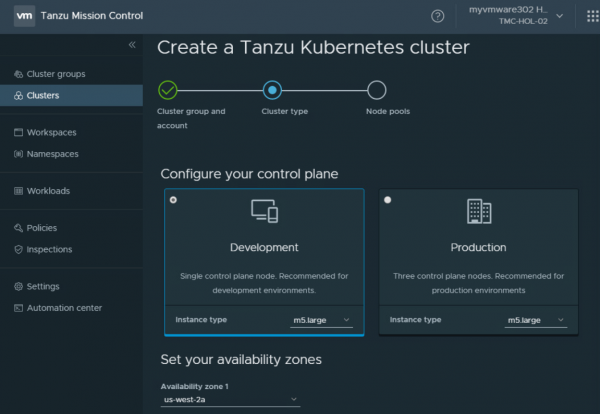Open Development instance type dropdown
Viewport: 600px width, 414px height.
(317, 320)
